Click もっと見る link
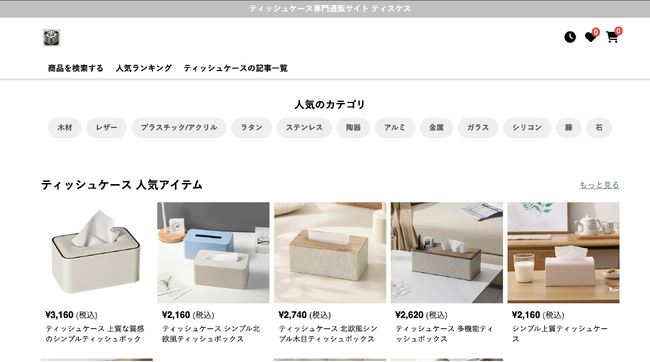650x362 pixels. point(599,185)
